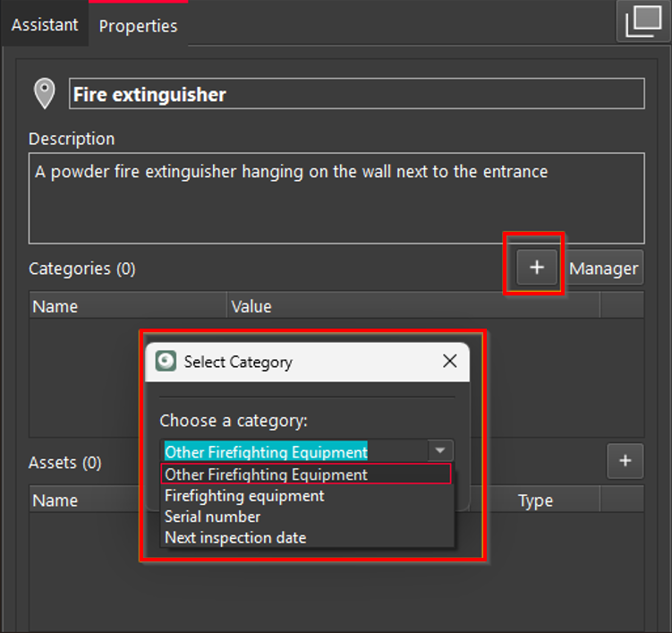Pick Serial number category option
This screenshot has width=672, height=633.
[213, 517]
